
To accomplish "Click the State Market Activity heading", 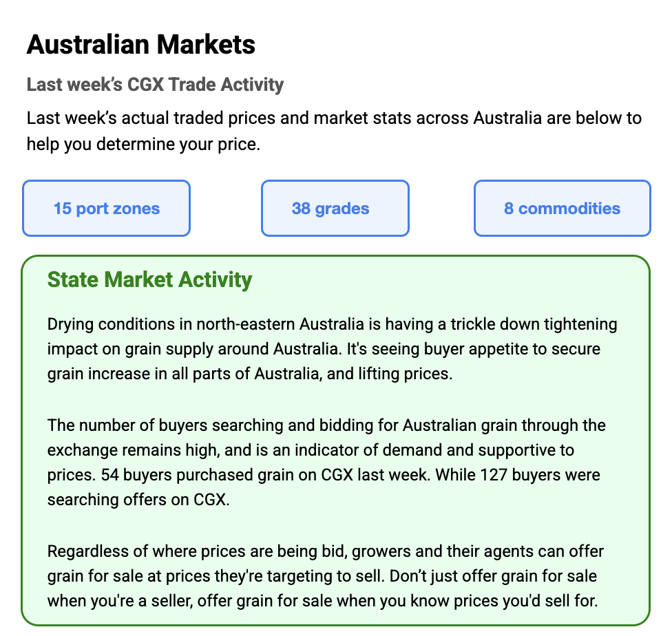I will [x=149, y=280].
